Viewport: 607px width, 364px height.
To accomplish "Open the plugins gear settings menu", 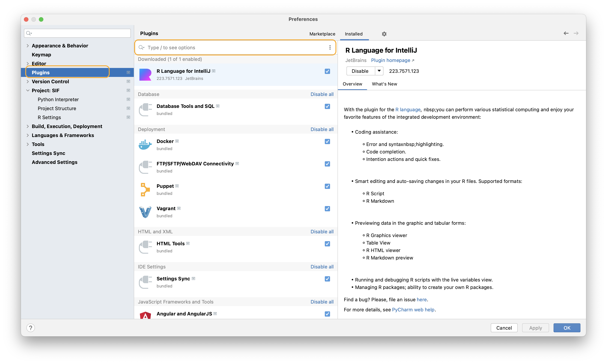I will click(x=384, y=34).
